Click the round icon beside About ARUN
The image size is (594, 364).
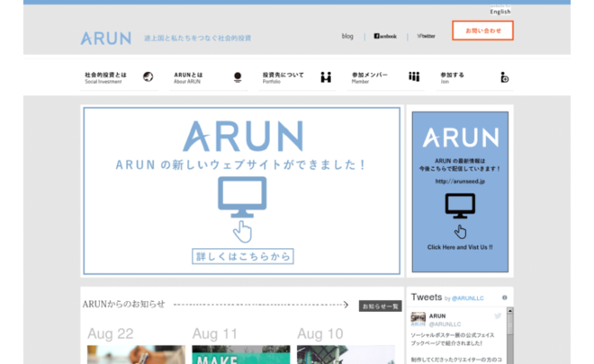coord(238,77)
